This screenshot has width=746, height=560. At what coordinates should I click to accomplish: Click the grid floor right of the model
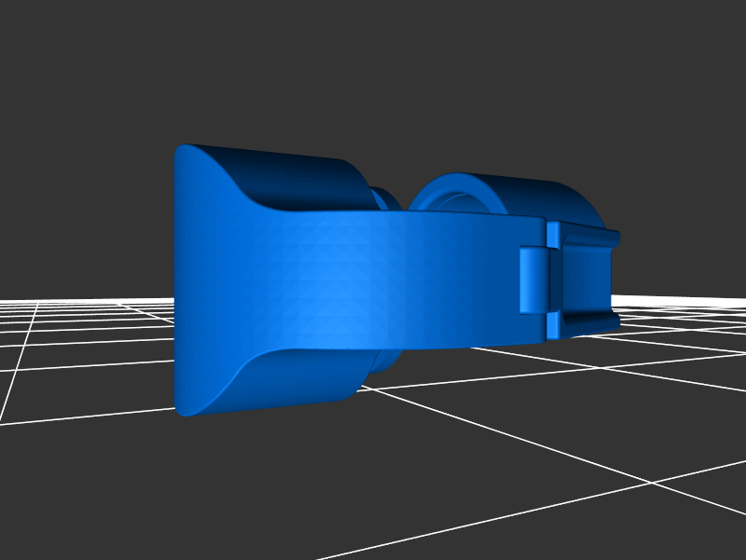pyautogui.click(x=681, y=354)
